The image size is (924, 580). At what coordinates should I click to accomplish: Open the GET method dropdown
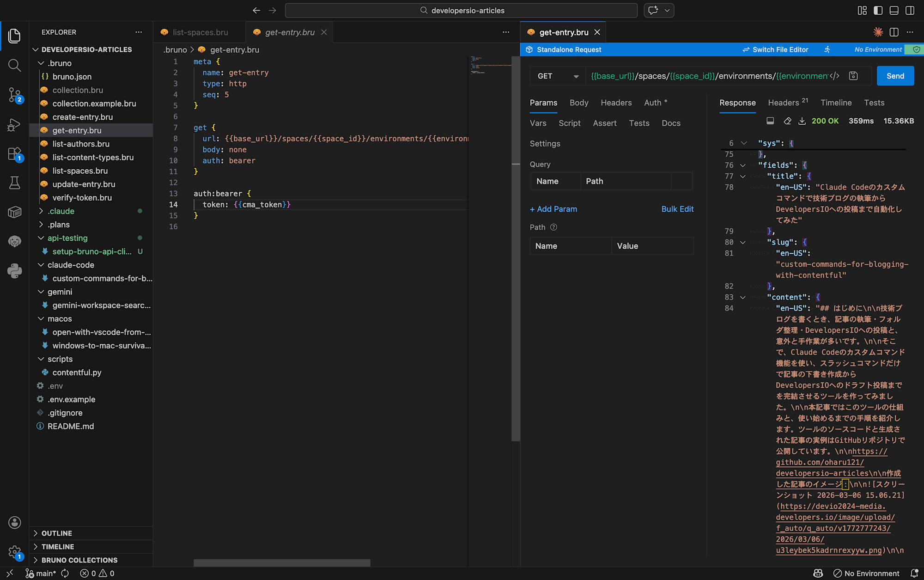tap(558, 76)
